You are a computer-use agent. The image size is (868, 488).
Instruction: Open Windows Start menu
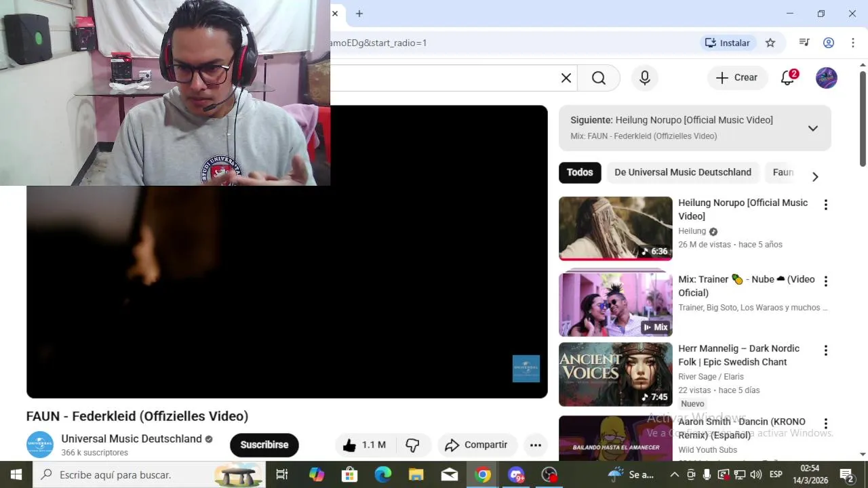[x=16, y=474]
